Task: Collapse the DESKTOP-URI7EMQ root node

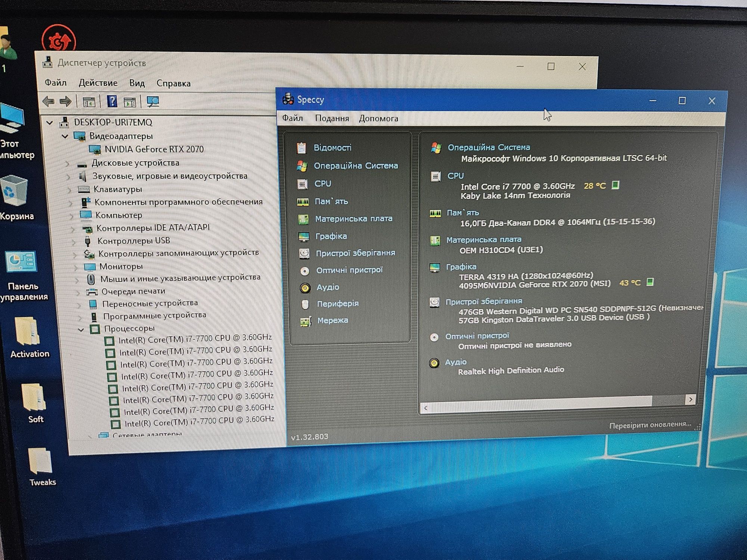Action: [x=50, y=122]
